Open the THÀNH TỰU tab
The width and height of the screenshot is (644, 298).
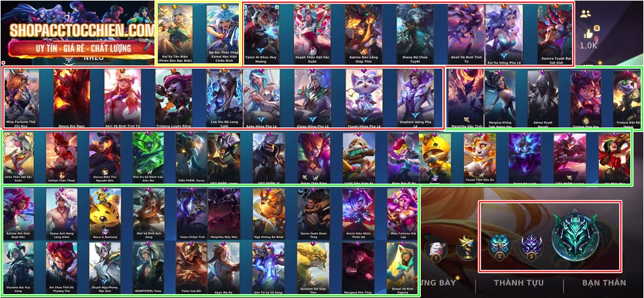click(x=519, y=282)
